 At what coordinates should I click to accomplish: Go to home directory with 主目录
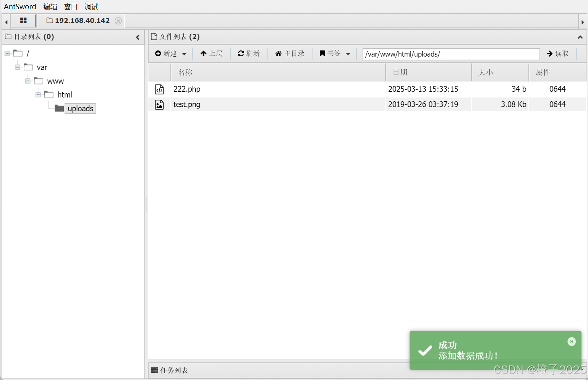pos(290,54)
